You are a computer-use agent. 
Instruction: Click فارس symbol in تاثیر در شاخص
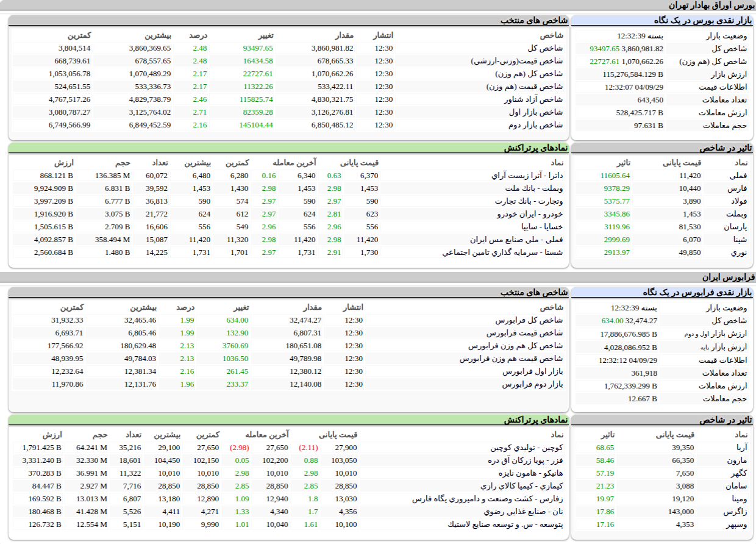[738, 188]
